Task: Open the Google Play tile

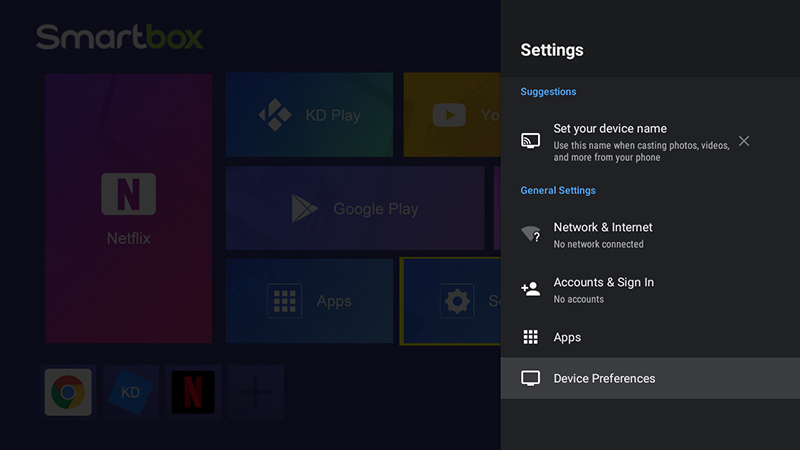Action: click(355, 208)
